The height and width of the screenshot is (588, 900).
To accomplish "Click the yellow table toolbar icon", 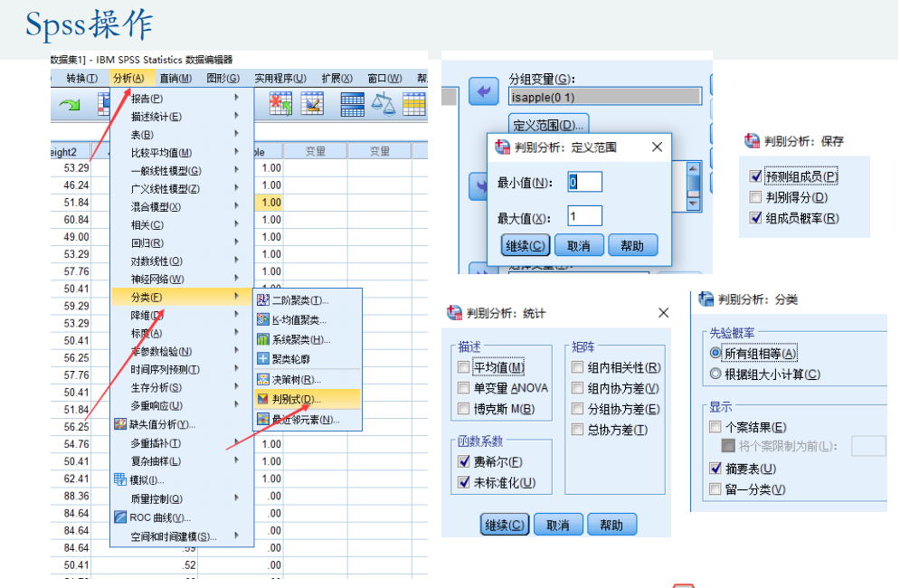I will (414, 104).
